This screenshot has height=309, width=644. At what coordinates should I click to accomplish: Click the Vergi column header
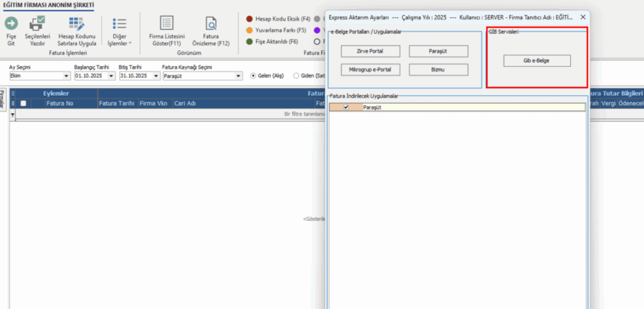(608, 104)
